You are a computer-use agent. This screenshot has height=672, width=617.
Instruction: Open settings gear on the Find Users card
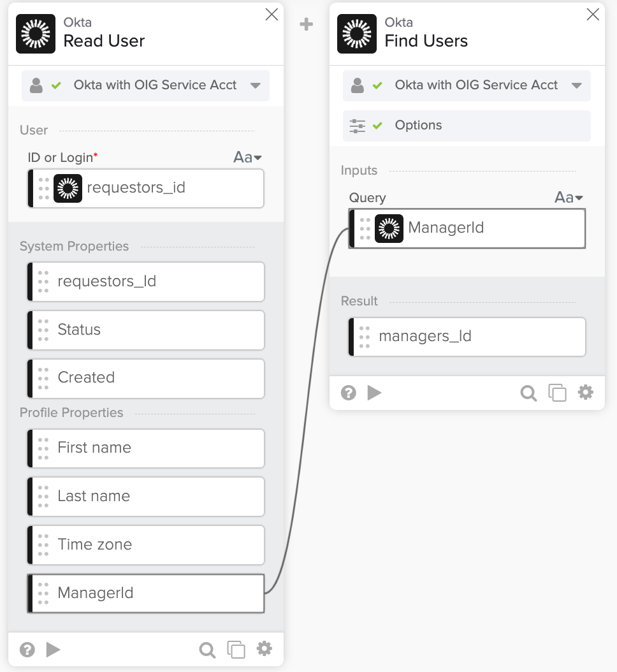(586, 393)
